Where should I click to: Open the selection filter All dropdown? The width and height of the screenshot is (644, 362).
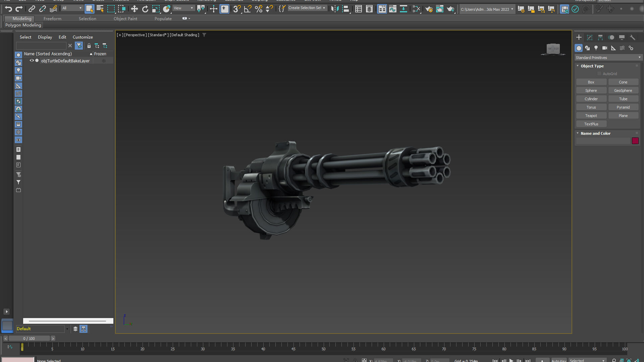72,8
